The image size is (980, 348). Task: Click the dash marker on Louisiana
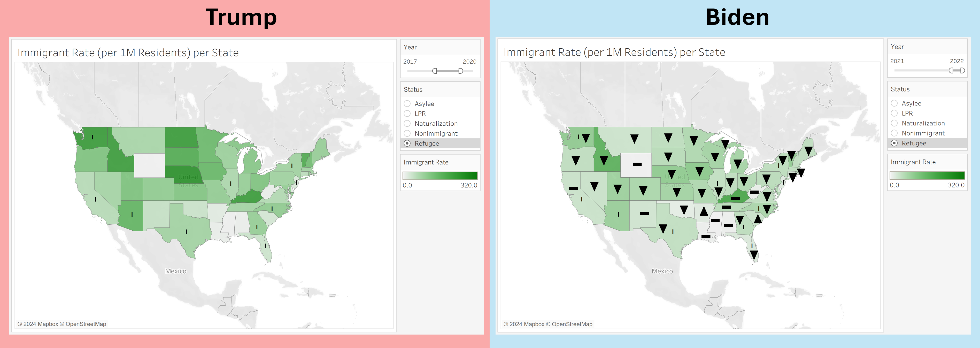tap(706, 237)
